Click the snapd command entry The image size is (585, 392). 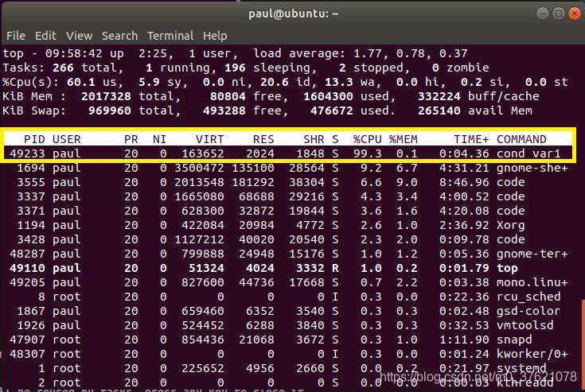(x=514, y=340)
